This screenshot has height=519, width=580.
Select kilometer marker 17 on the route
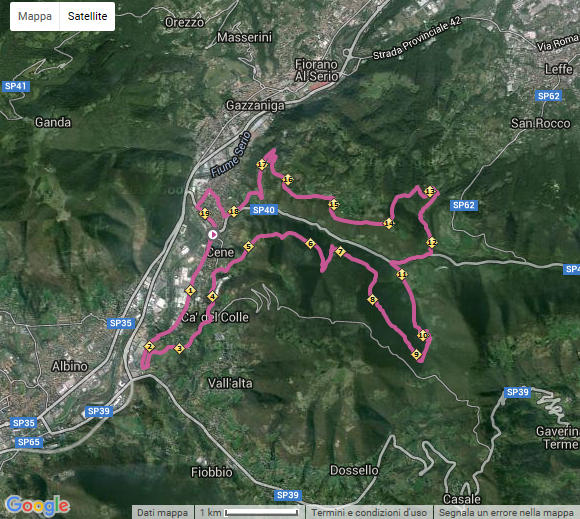tap(262, 165)
